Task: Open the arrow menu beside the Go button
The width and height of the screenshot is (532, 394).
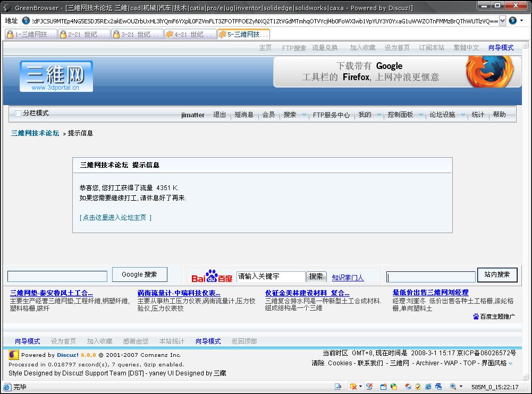Action: click(x=521, y=21)
